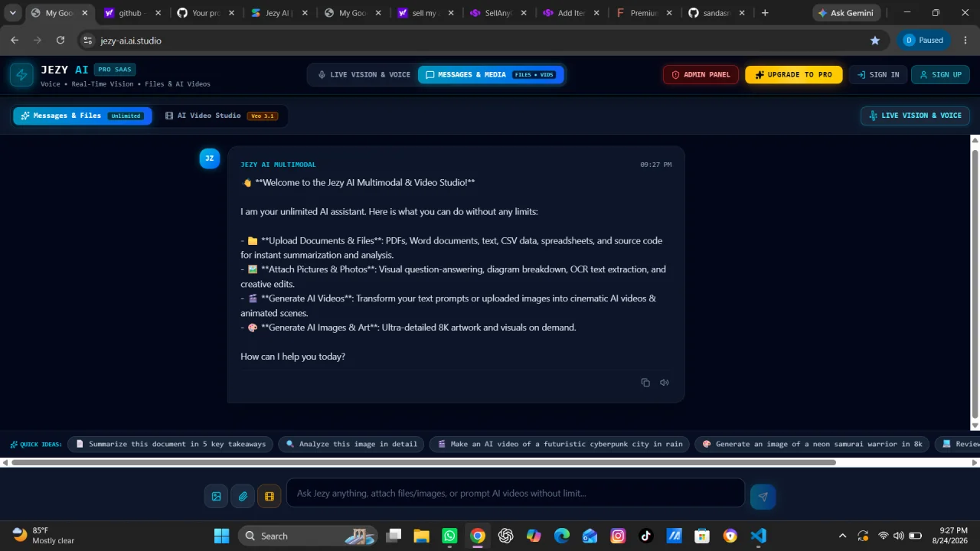Switch to the Jezy AI browser tab
This screenshot has width=980, height=551.
[279, 13]
